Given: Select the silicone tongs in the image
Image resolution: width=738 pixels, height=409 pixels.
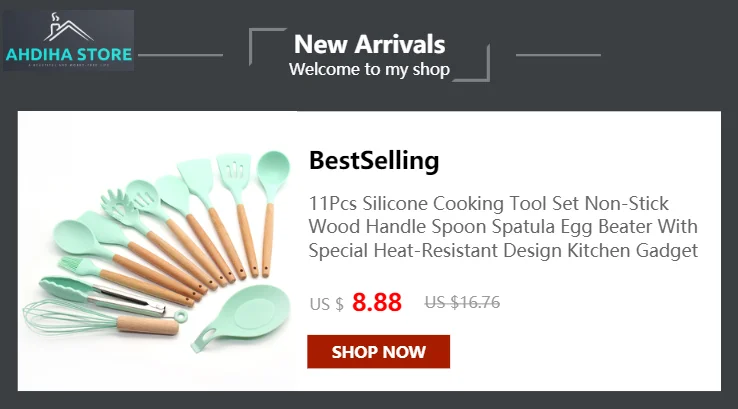Looking at the screenshot, I should pyautogui.click(x=101, y=295).
